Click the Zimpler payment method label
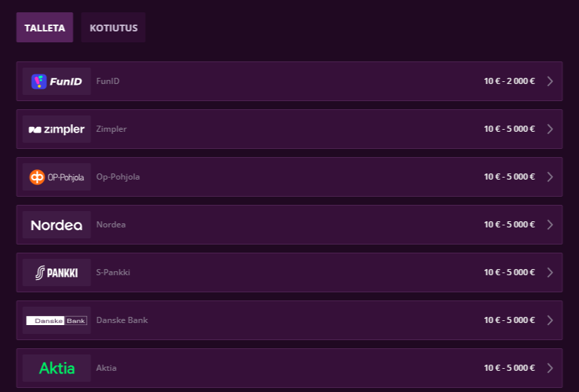This screenshot has width=579, height=392. point(111,129)
